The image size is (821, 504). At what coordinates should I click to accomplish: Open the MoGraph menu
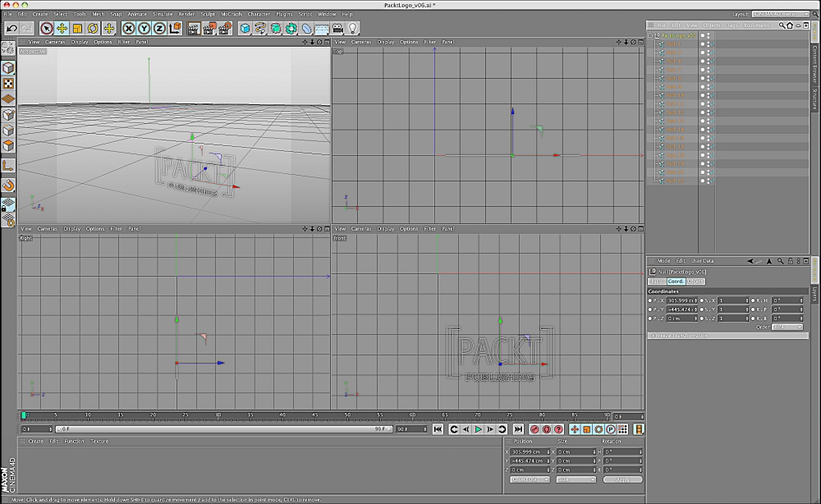pyautogui.click(x=232, y=14)
